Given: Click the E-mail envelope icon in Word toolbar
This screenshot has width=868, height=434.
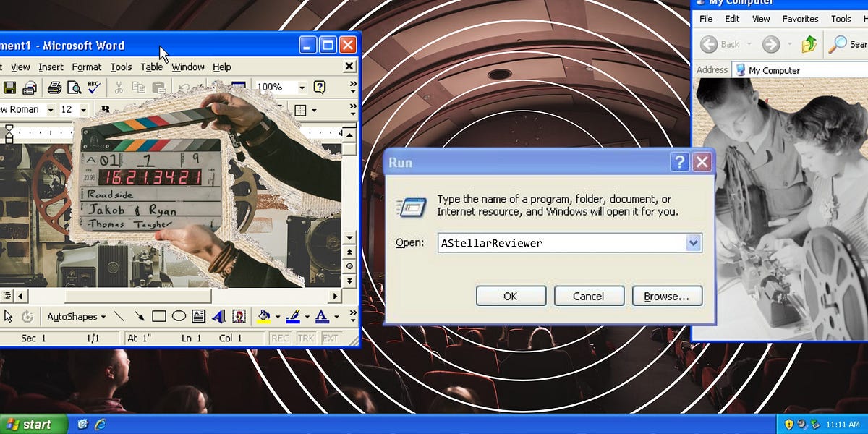Looking at the screenshot, I should (x=30, y=88).
